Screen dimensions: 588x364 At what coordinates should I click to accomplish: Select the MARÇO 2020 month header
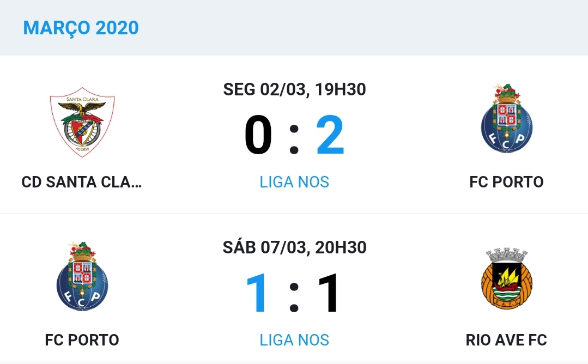click(x=81, y=27)
